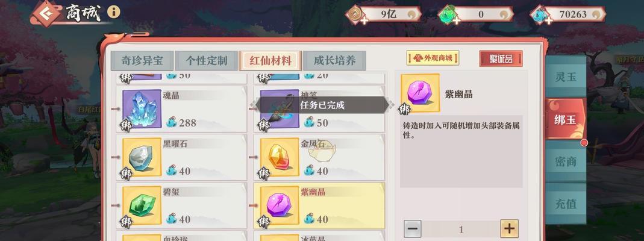Increase purchase quantity with plus button

pos(509,228)
